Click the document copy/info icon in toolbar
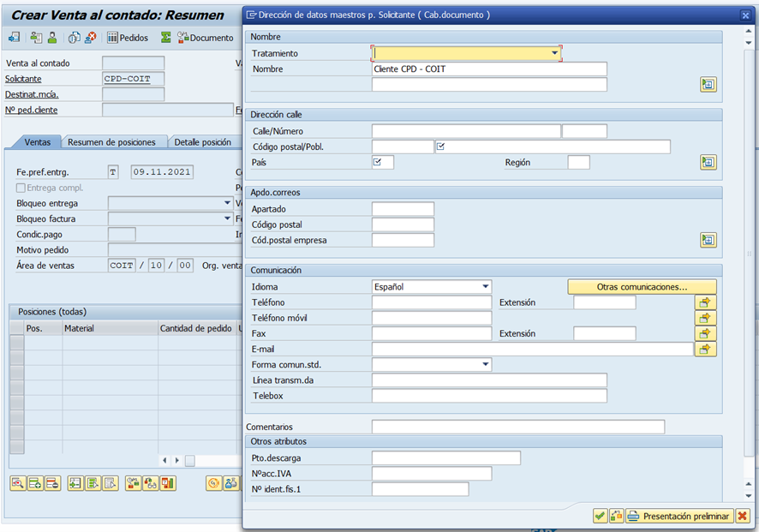 (x=74, y=38)
